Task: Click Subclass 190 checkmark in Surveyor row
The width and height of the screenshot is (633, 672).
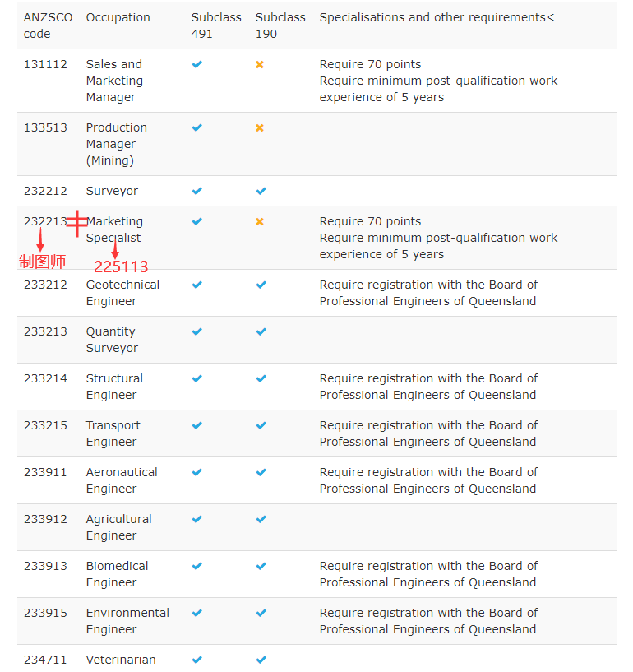Action: click(x=261, y=191)
